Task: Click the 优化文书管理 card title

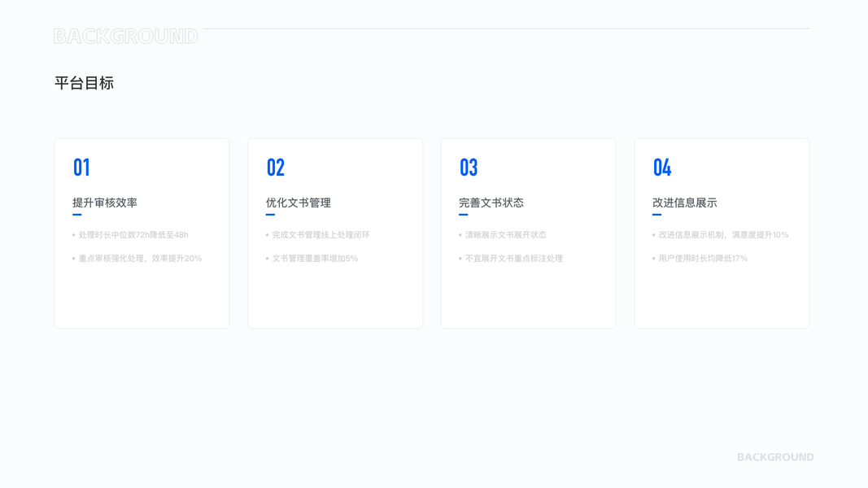Action: [299, 203]
